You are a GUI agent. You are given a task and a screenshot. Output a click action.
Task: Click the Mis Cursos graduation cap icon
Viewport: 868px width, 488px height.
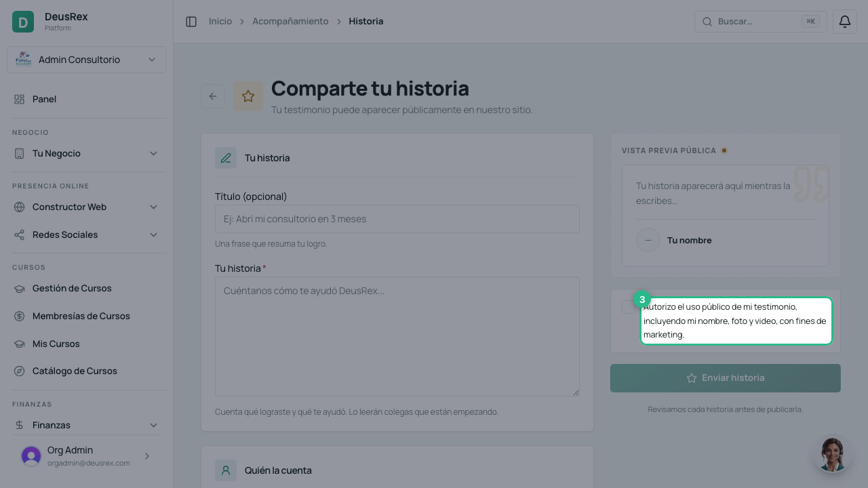pyautogui.click(x=19, y=344)
